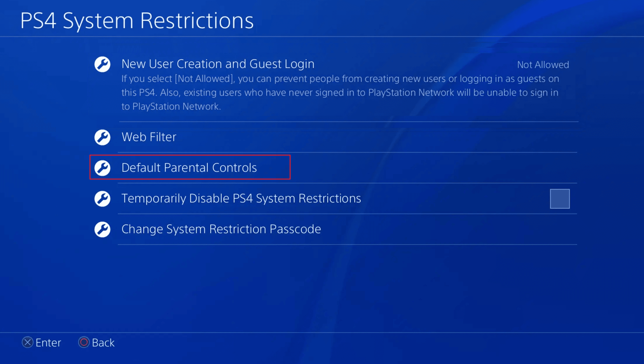Viewport: 644px width, 364px height.
Task: Open the Not Allowed setting value
Action: [543, 65]
